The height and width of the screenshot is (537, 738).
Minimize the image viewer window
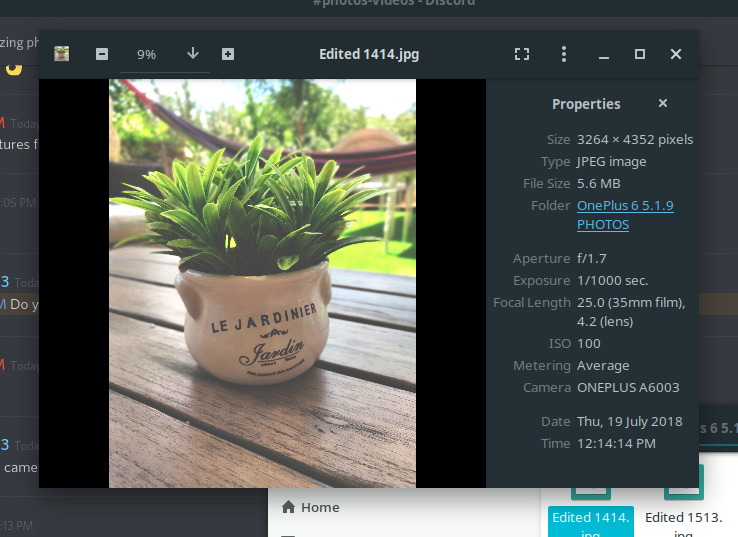tap(604, 55)
